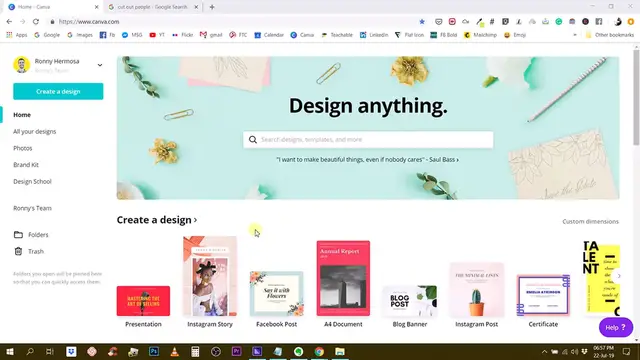Click the magnifier icon in search bar
The image size is (640, 360).
click(253, 140)
